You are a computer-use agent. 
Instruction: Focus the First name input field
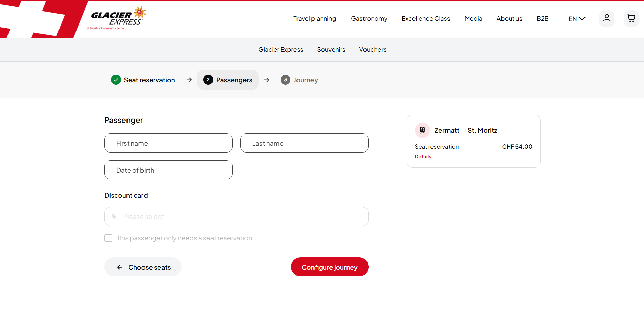coord(168,143)
